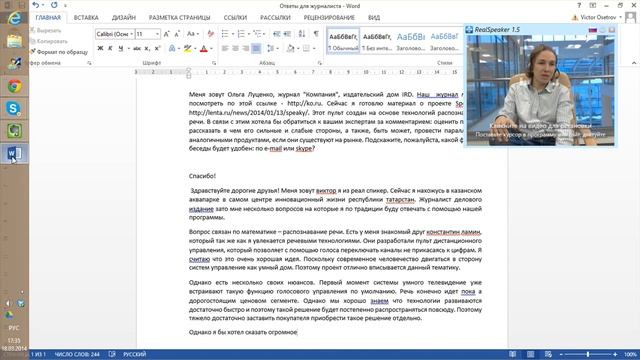Align text left

[x=225, y=49]
